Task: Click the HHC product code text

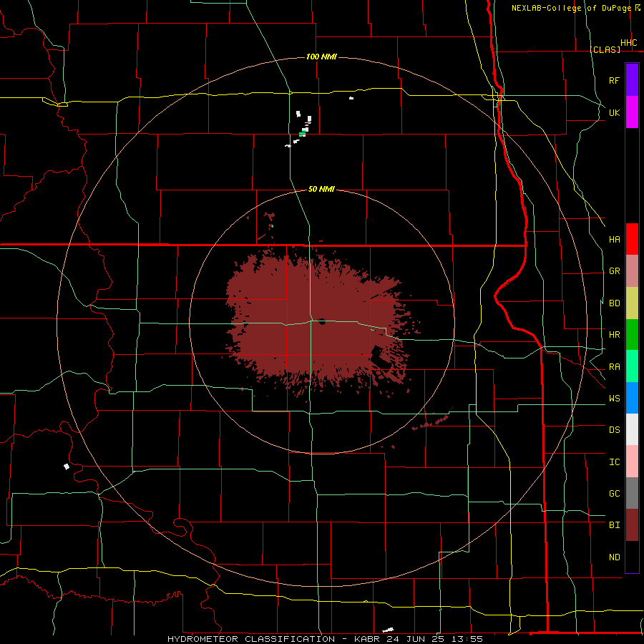Action: click(628, 42)
